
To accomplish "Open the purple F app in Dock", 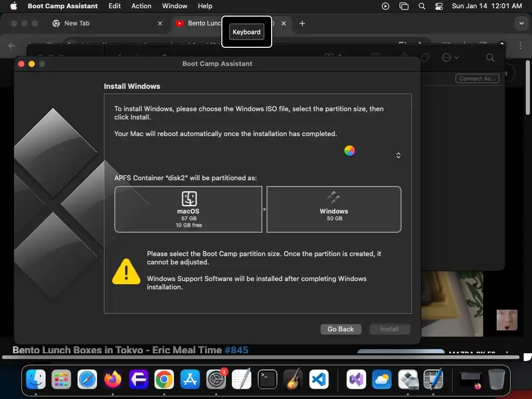I will pos(138,379).
